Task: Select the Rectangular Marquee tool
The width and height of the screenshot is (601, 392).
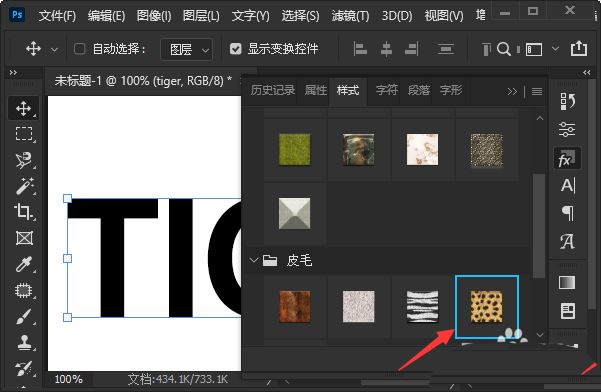Action: point(24,134)
